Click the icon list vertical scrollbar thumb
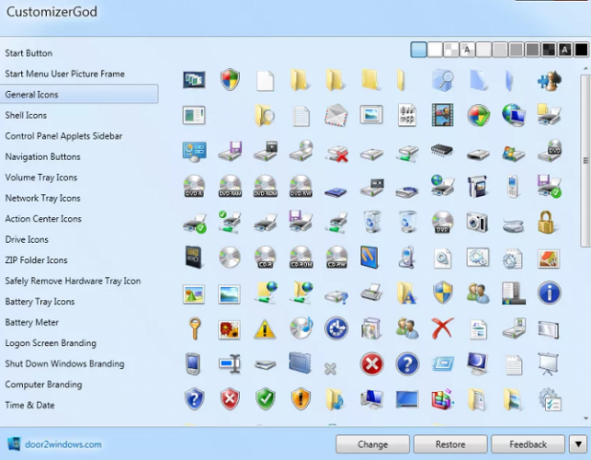Viewport: 591px width, 460px height. pyautogui.click(x=585, y=161)
